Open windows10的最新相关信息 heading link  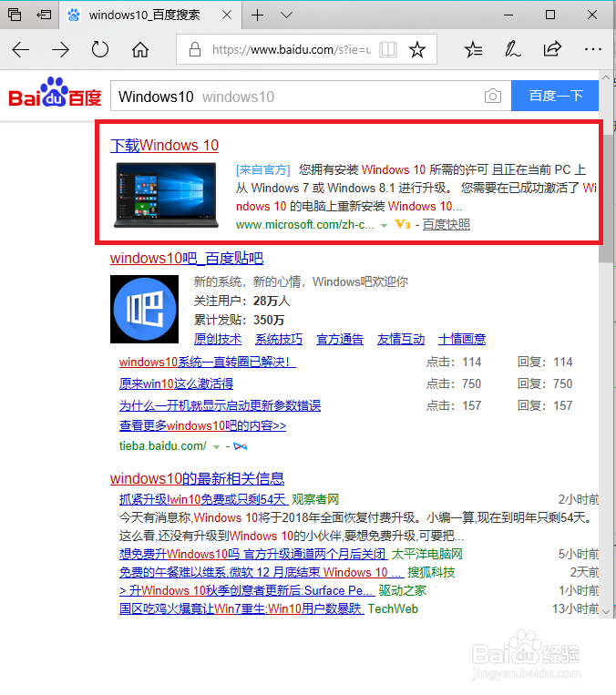click(x=198, y=478)
